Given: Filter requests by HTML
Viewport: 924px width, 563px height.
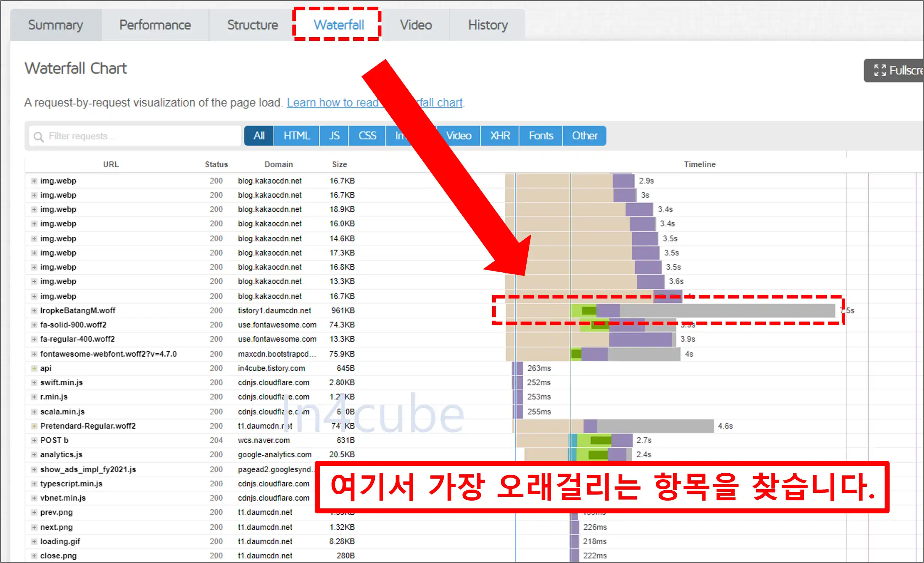Looking at the screenshot, I should click(297, 135).
